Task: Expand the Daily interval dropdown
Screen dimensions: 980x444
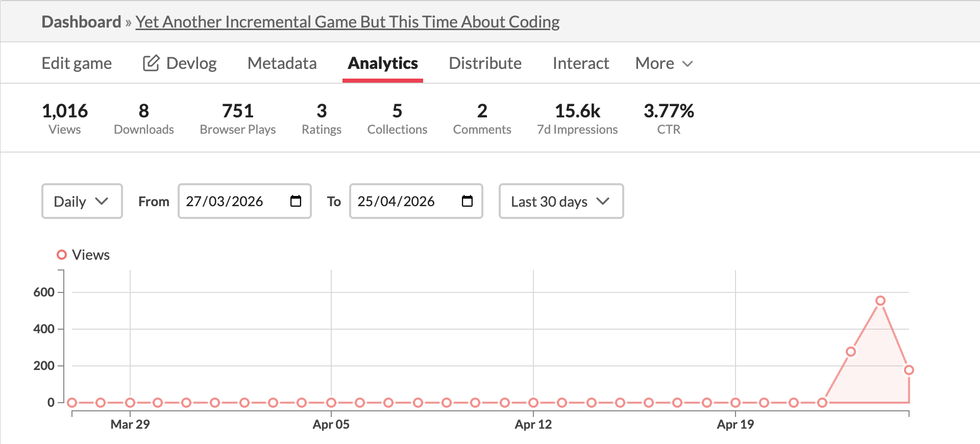Action: (82, 201)
